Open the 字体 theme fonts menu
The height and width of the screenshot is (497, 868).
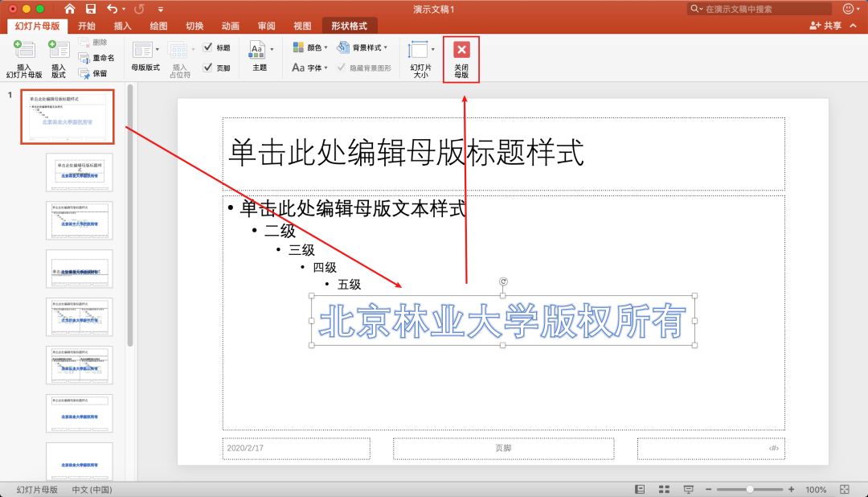point(310,68)
